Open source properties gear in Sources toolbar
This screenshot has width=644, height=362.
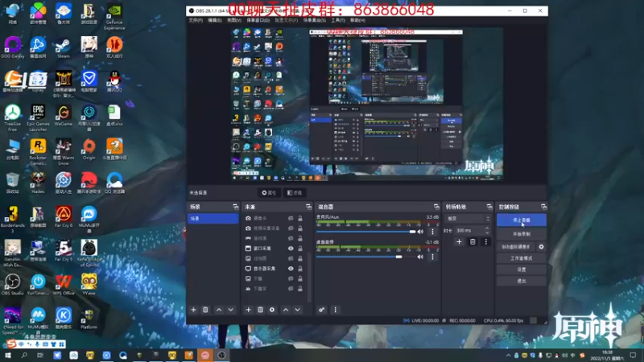272,310
